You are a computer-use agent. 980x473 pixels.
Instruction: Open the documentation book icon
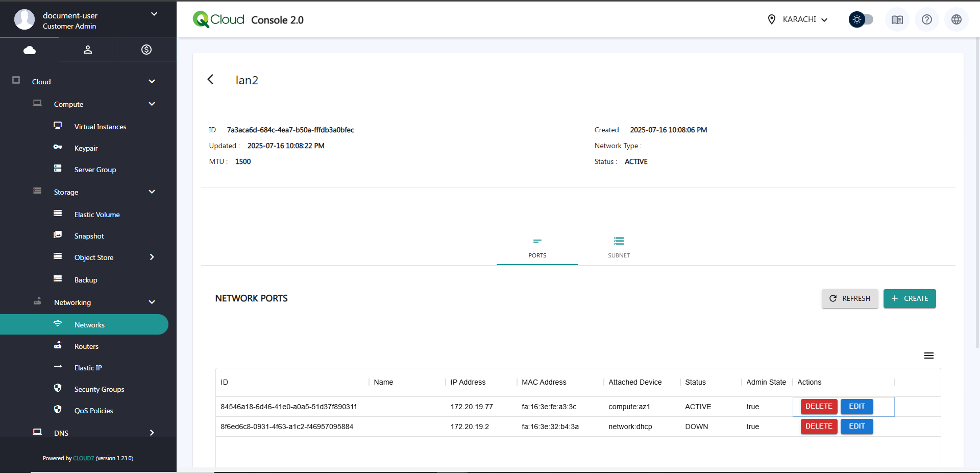coord(897,20)
